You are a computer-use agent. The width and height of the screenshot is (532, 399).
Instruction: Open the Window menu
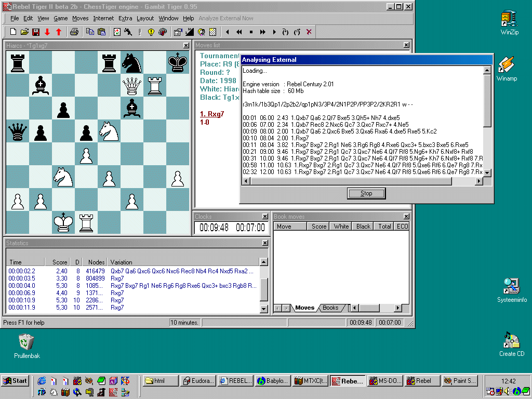pyautogui.click(x=169, y=18)
